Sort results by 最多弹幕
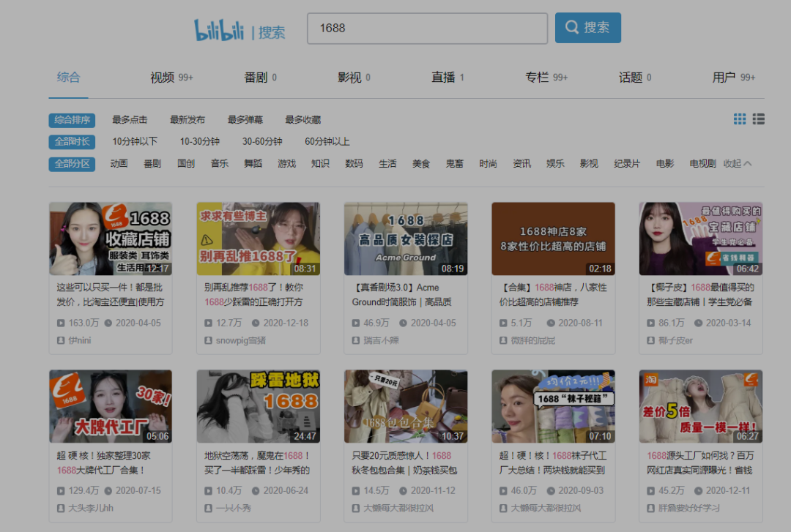Viewport: 791px width, 532px height. tap(245, 120)
